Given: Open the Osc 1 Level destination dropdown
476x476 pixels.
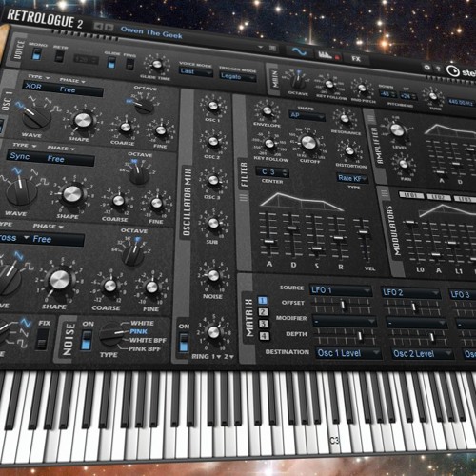Looking at the screenshot, I should tap(348, 353).
